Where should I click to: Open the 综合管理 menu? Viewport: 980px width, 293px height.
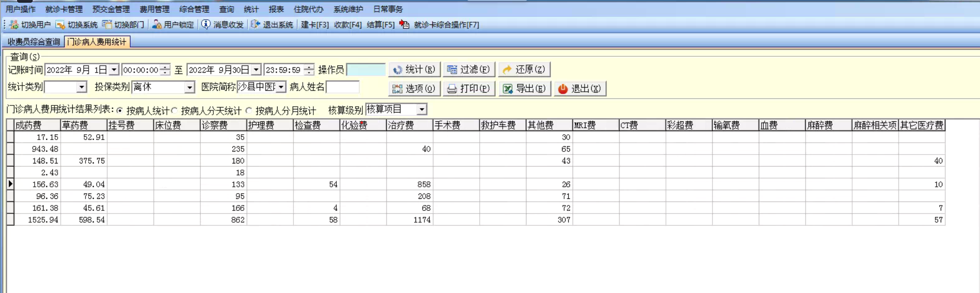click(194, 9)
